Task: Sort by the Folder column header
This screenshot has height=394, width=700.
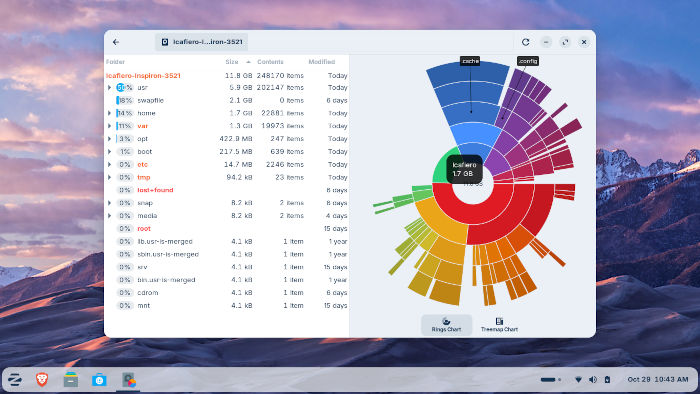Action: pyautogui.click(x=115, y=62)
